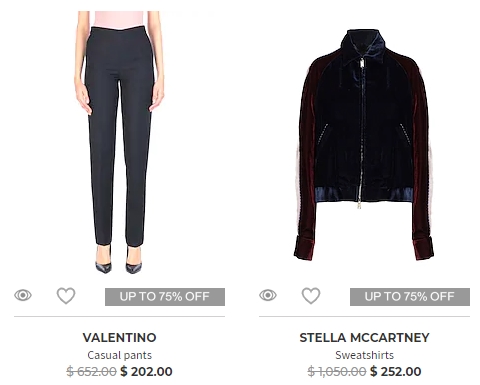The image size is (480, 385).
Task: Open the VALENTINO brand name link
Action: (120, 338)
